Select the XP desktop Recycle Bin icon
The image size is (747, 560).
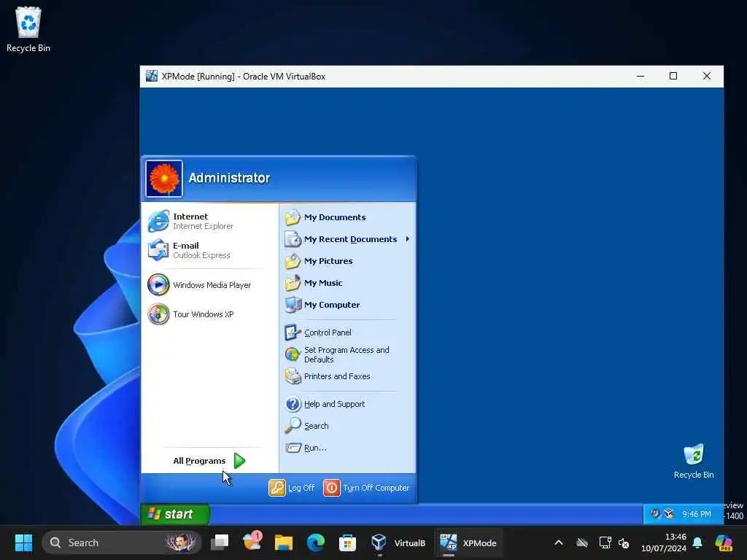coord(694,461)
